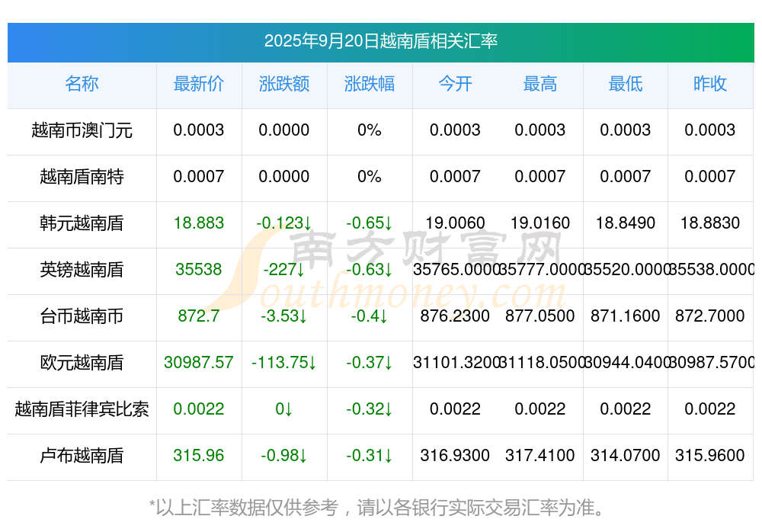The image size is (762, 532).
Task: Open the 越南币澳门元 row name
Action: (x=82, y=130)
